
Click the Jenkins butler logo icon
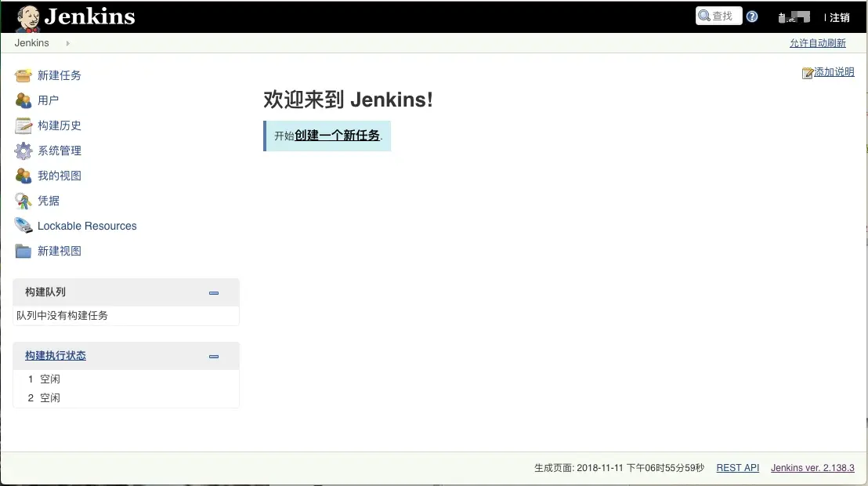point(27,18)
